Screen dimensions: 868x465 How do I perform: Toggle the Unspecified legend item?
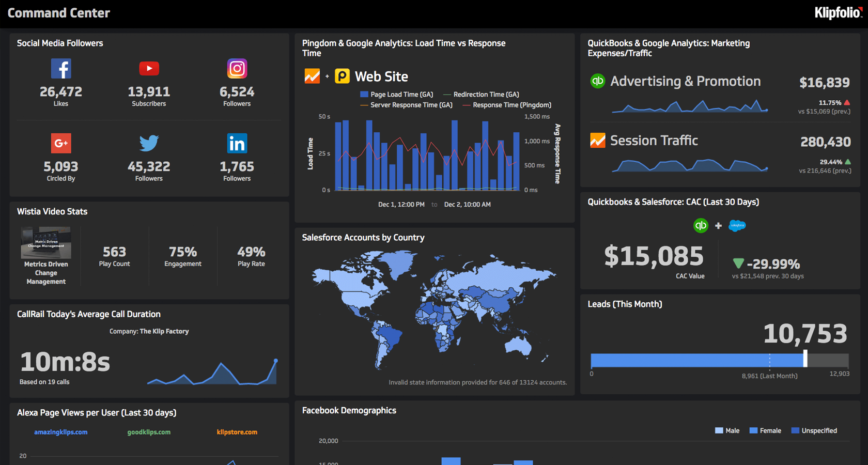(814, 430)
